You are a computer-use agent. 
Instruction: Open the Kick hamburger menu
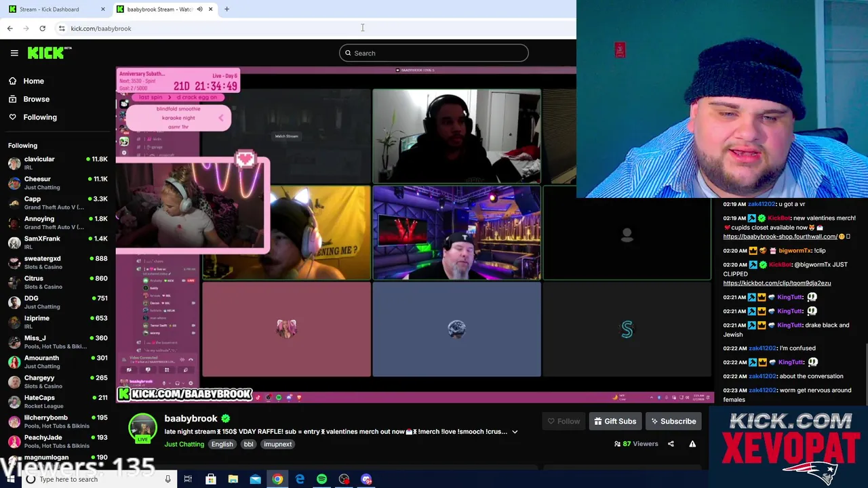tap(14, 53)
